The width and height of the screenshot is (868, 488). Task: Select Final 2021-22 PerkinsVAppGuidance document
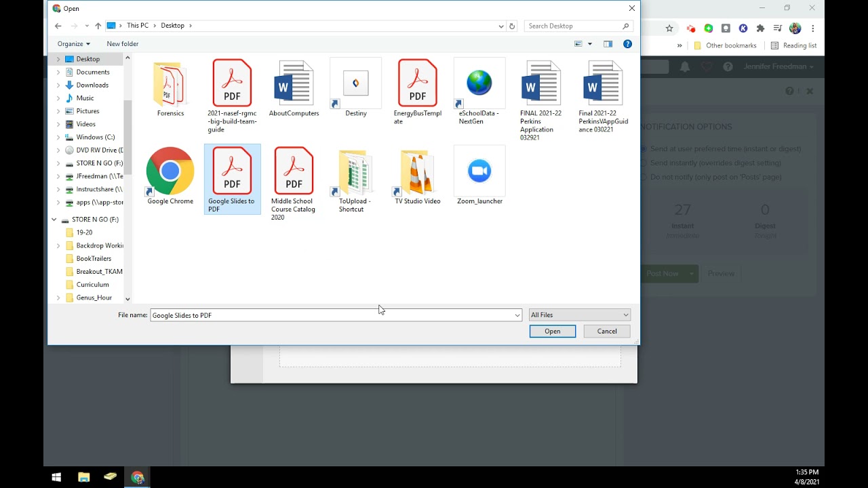603,83
